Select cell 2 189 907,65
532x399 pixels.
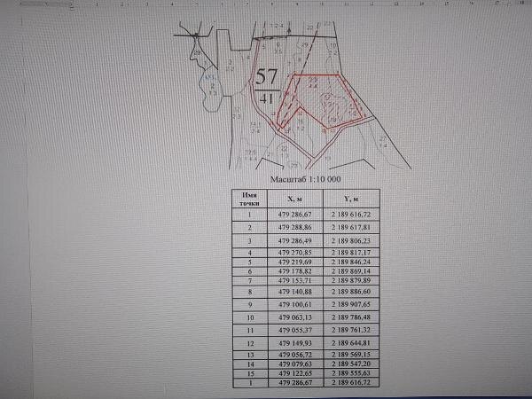click(x=351, y=305)
